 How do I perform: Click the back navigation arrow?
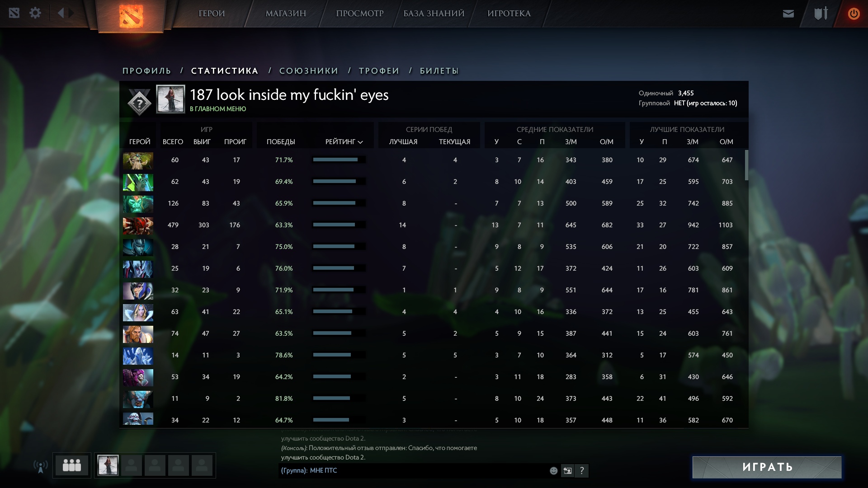tap(61, 13)
